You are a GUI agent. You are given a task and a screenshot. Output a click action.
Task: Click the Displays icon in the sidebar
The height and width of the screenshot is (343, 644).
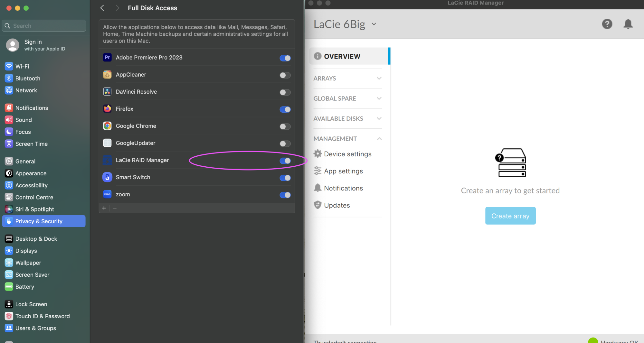click(x=9, y=250)
